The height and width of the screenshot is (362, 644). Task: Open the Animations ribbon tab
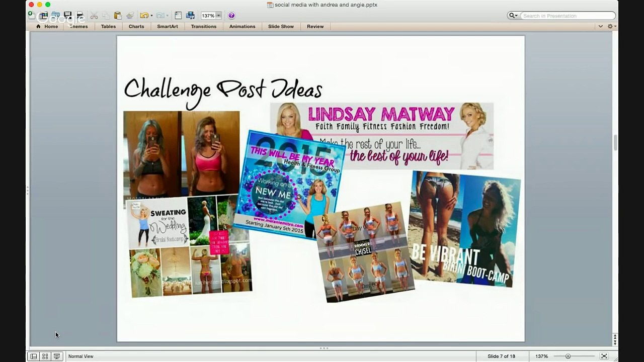[x=243, y=27]
